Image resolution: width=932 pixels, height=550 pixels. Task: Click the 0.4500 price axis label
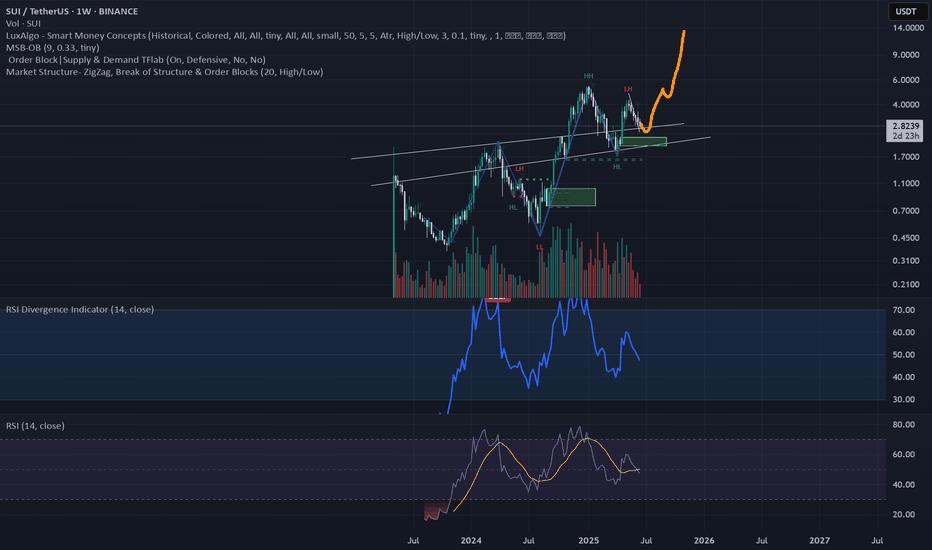tap(906, 238)
